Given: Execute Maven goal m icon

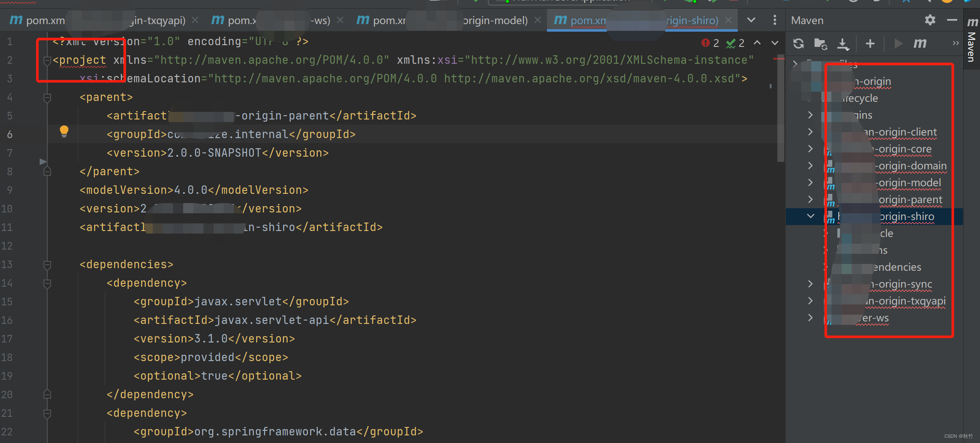Looking at the screenshot, I should 920,43.
